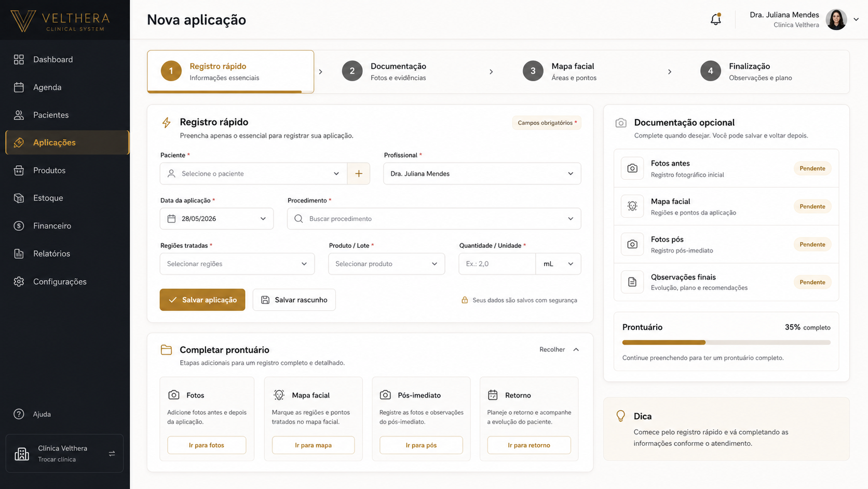This screenshot has width=868, height=489.
Task: Click the calendar icon in date field
Action: click(171, 219)
